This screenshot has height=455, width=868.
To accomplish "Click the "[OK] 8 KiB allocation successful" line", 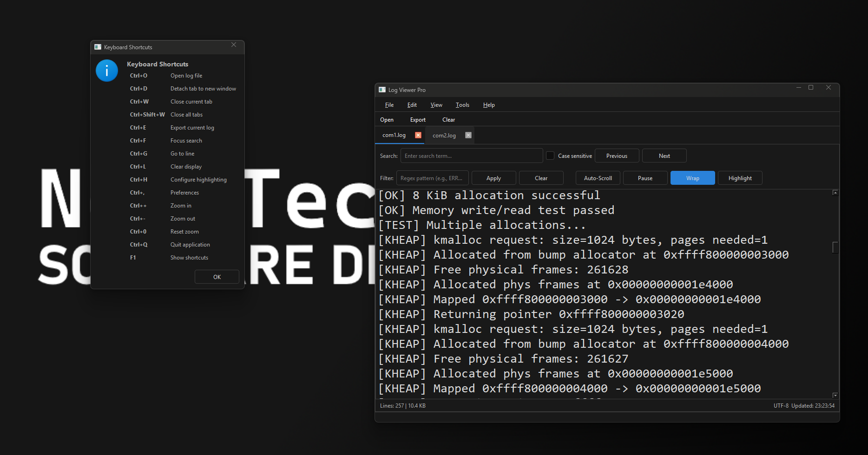I will (489, 195).
